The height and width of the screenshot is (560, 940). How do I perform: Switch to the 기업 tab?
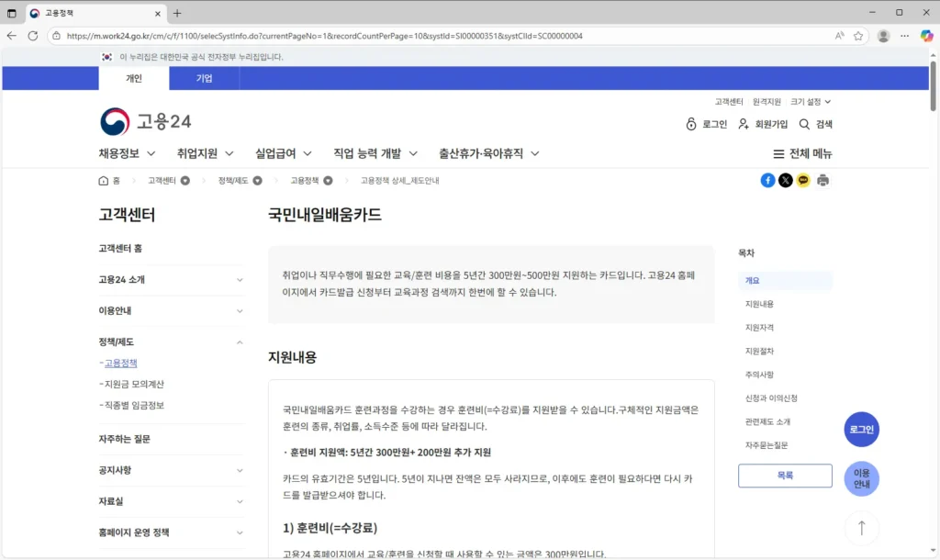[204, 78]
